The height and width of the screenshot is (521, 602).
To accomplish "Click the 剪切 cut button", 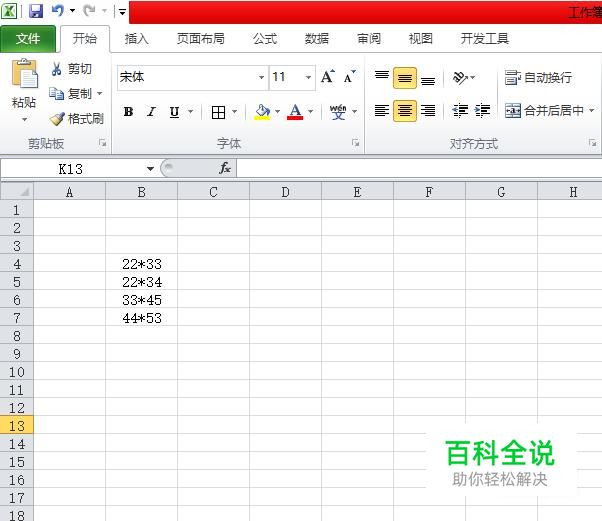I will tap(71, 69).
